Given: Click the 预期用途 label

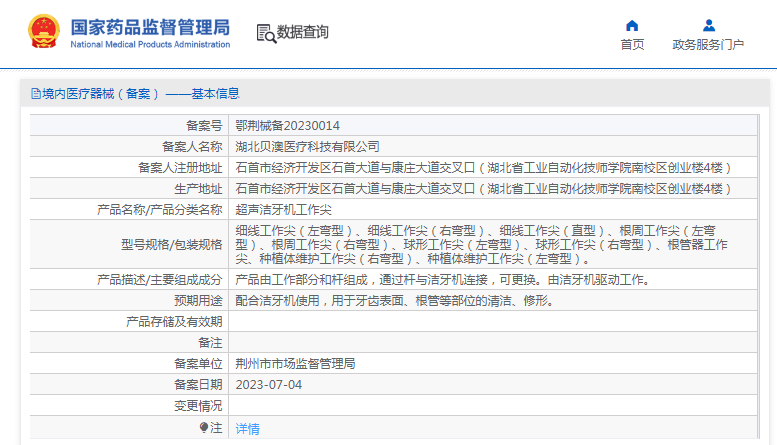Looking at the screenshot, I should coord(198,301).
